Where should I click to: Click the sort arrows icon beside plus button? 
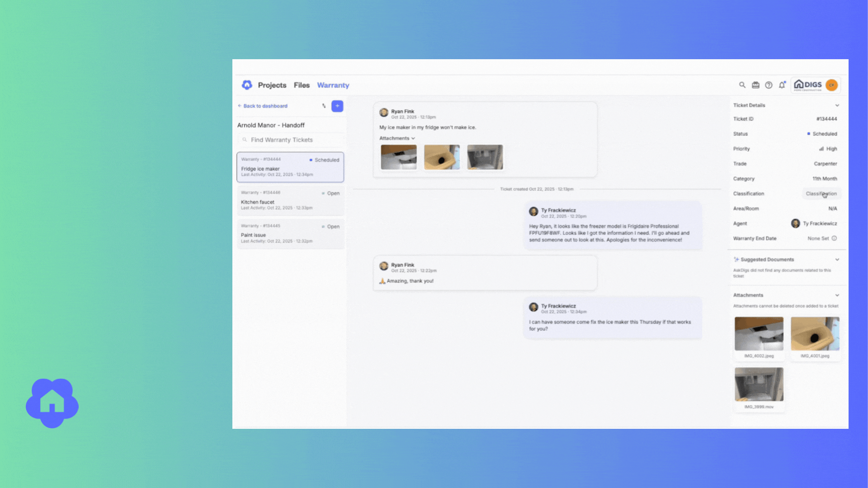(324, 106)
